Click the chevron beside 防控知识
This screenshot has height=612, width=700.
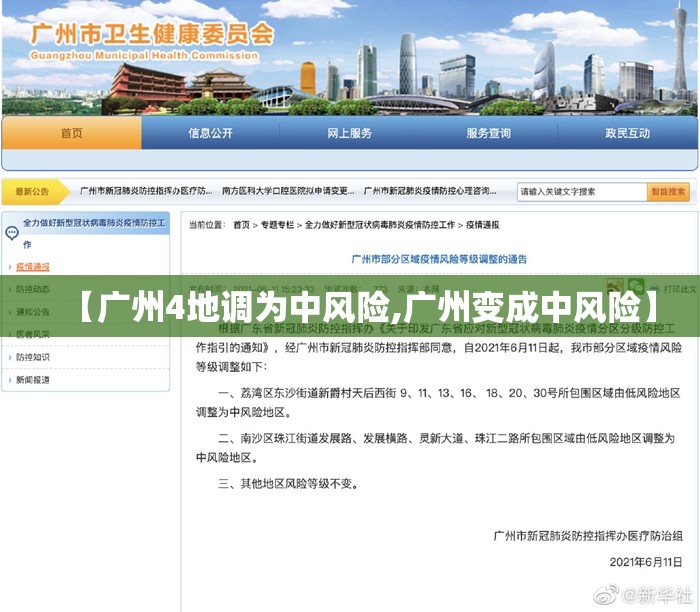pyautogui.click(x=10, y=357)
